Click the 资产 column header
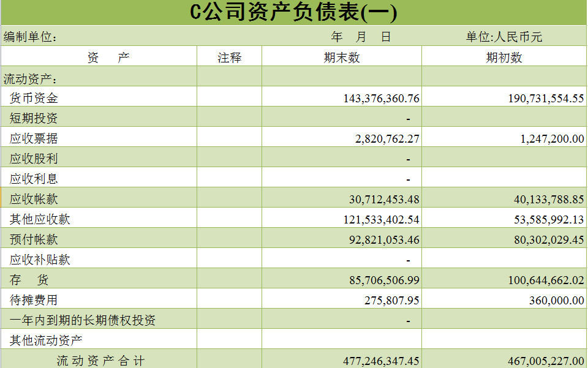The image size is (588, 368). (x=108, y=58)
